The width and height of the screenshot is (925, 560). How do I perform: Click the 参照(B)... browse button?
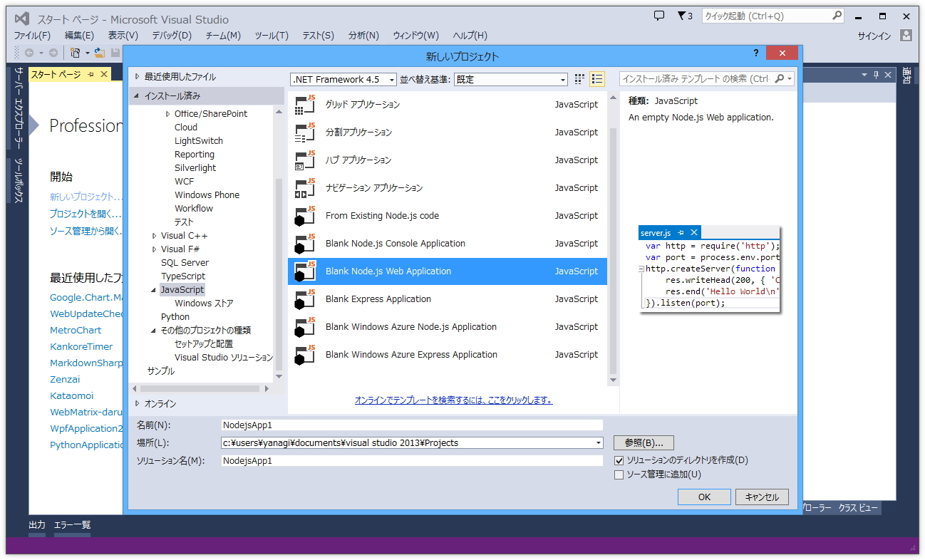[644, 443]
